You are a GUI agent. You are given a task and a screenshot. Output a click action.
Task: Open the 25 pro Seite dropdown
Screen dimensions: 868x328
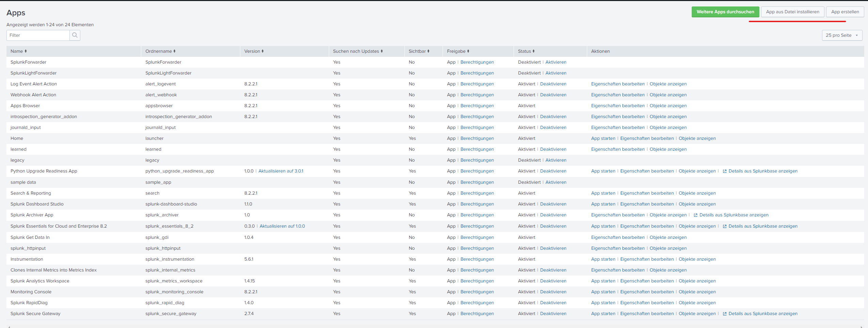842,35
